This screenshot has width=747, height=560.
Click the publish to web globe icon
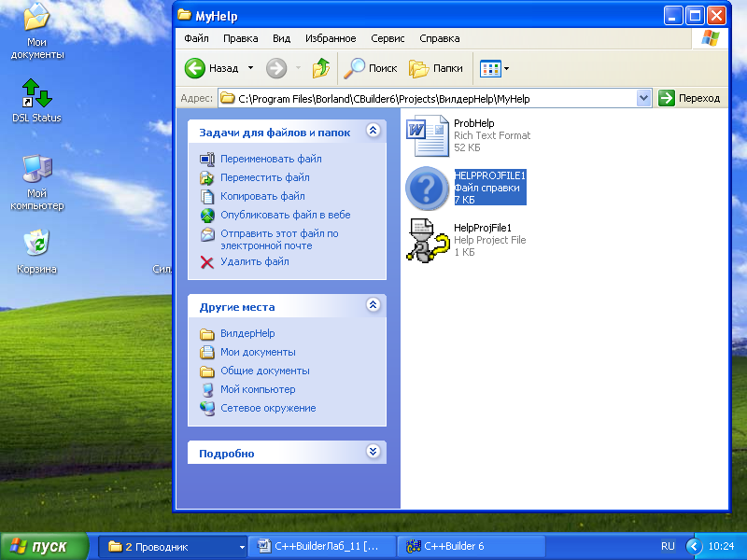click(x=206, y=216)
